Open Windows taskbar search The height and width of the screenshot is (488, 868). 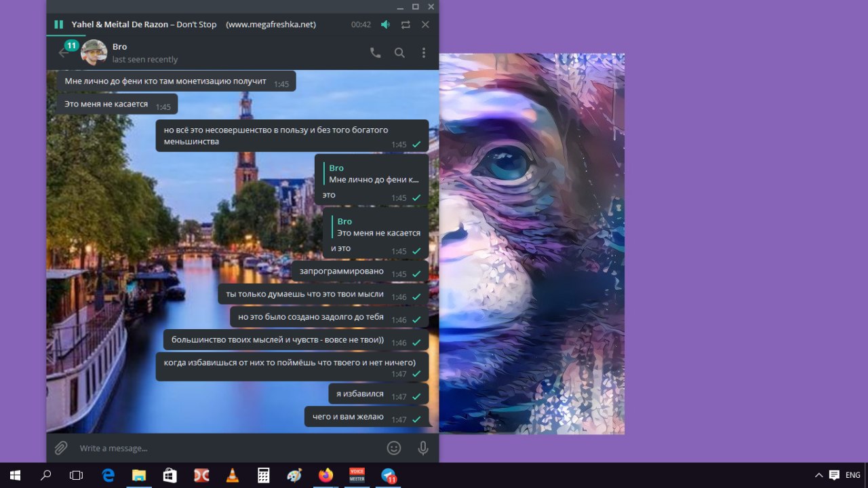[45, 475]
